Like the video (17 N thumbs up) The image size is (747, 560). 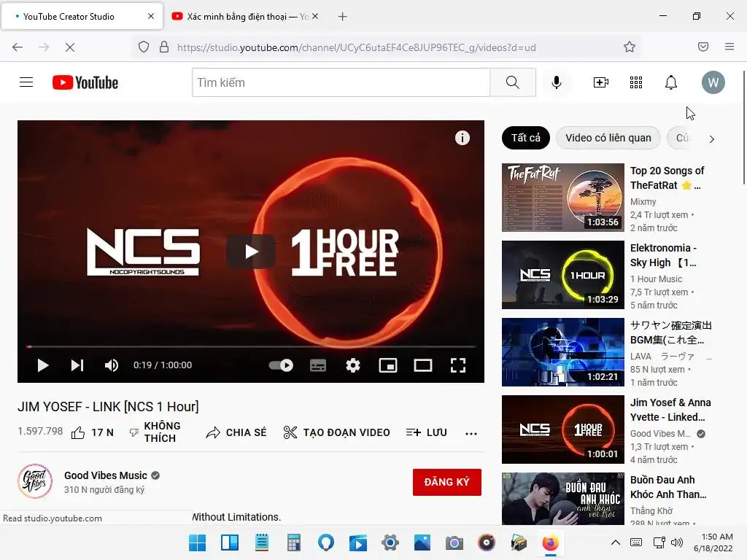click(x=93, y=432)
